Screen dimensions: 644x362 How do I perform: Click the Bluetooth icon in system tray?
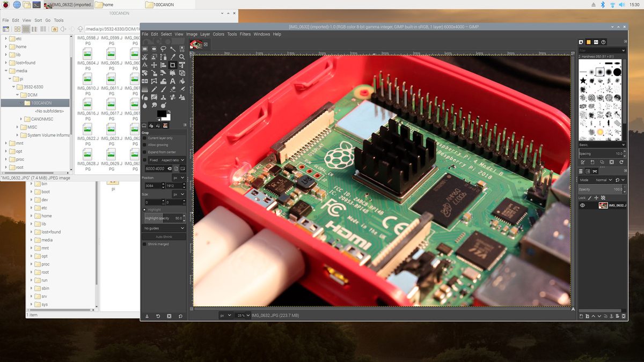tap(603, 4)
